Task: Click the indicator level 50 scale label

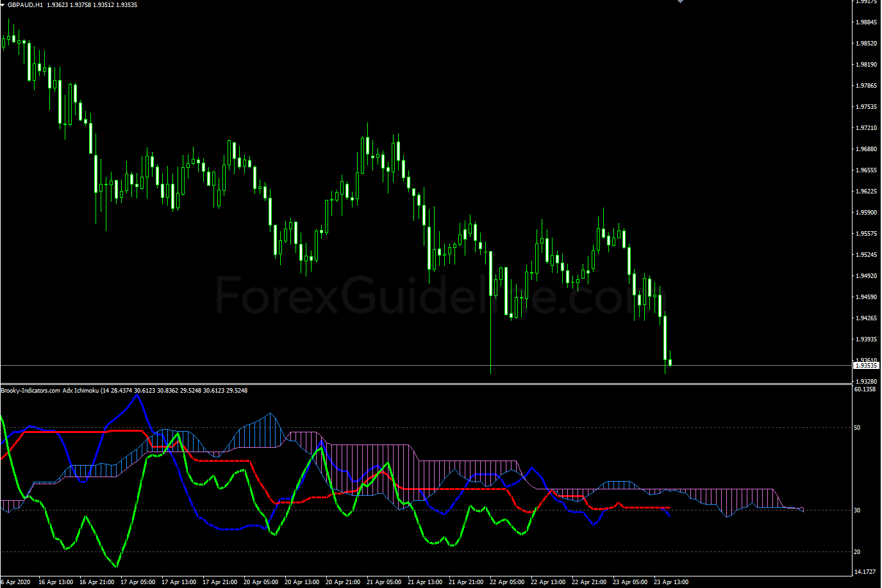Action: click(x=857, y=428)
